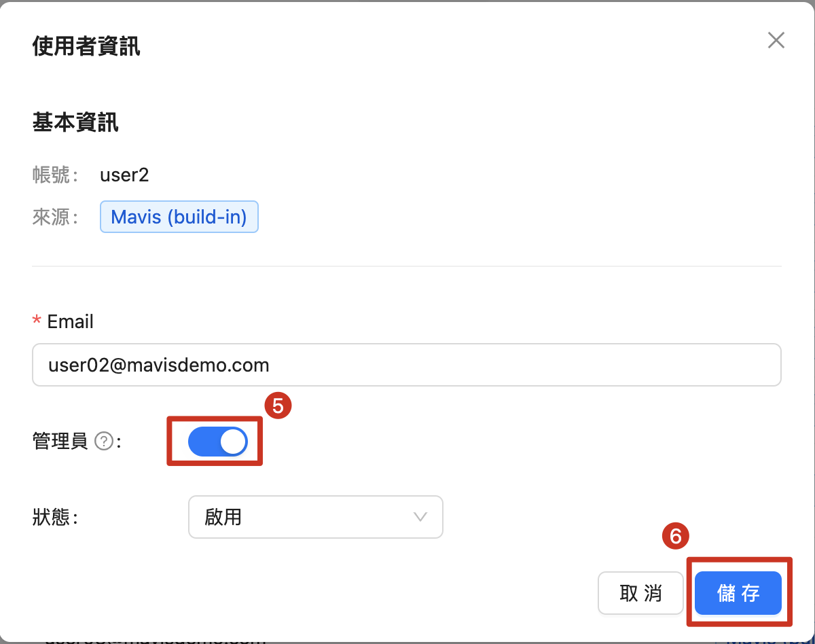Click the 使用者資訊 dialog title

(x=86, y=46)
